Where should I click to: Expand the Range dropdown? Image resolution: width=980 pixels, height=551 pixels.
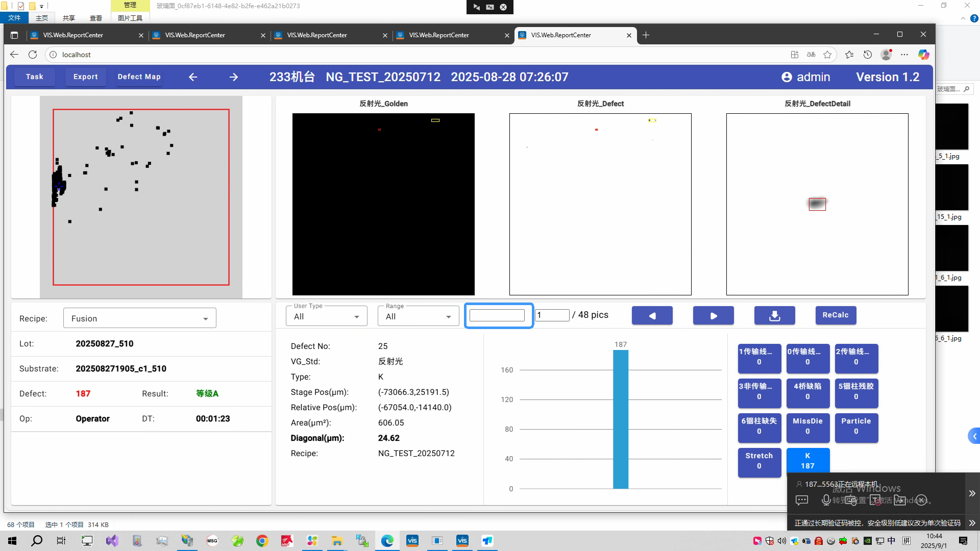[418, 316]
